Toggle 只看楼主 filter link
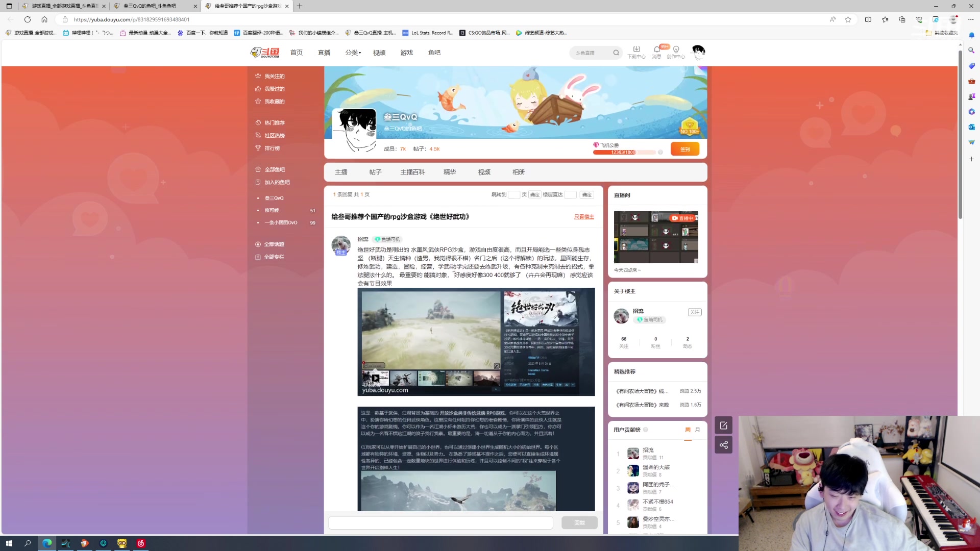 (584, 217)
